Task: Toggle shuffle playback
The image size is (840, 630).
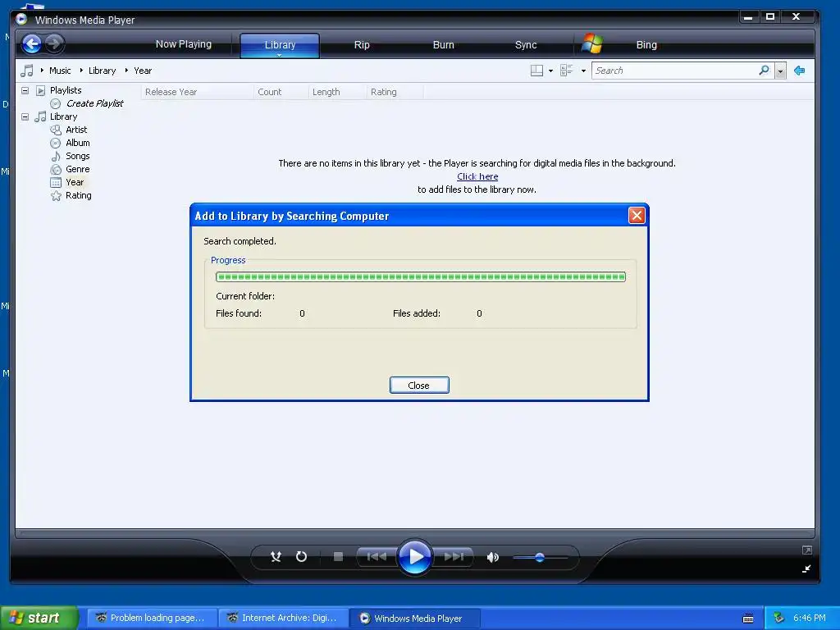Action: [276, 557]
